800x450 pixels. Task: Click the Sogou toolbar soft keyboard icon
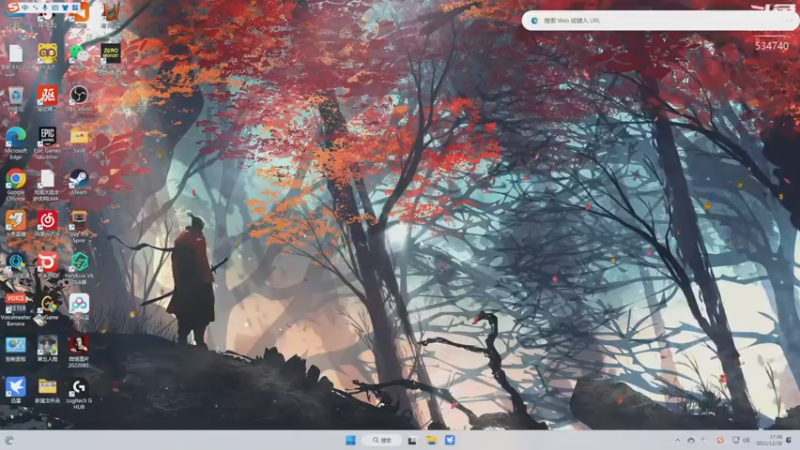[x=55, y=8]
